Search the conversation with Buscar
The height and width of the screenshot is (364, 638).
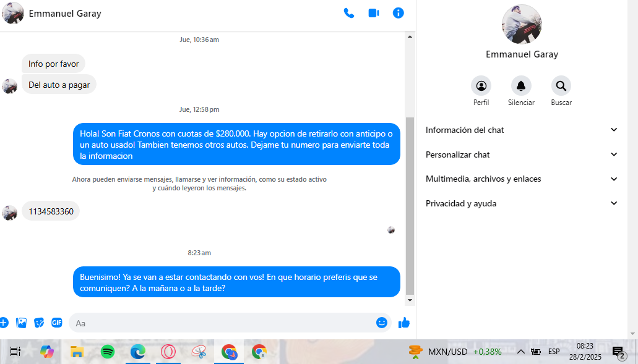(561, 86)
